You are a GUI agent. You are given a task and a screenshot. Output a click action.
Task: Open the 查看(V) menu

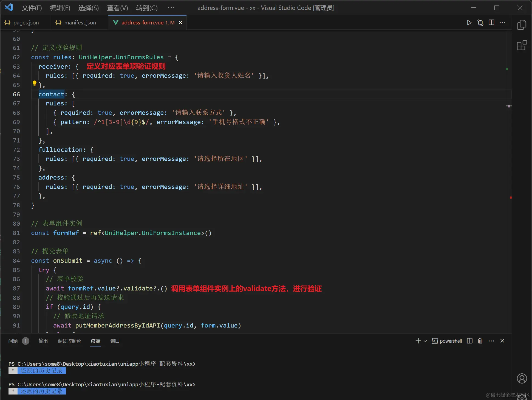click(x=117, y=8)
